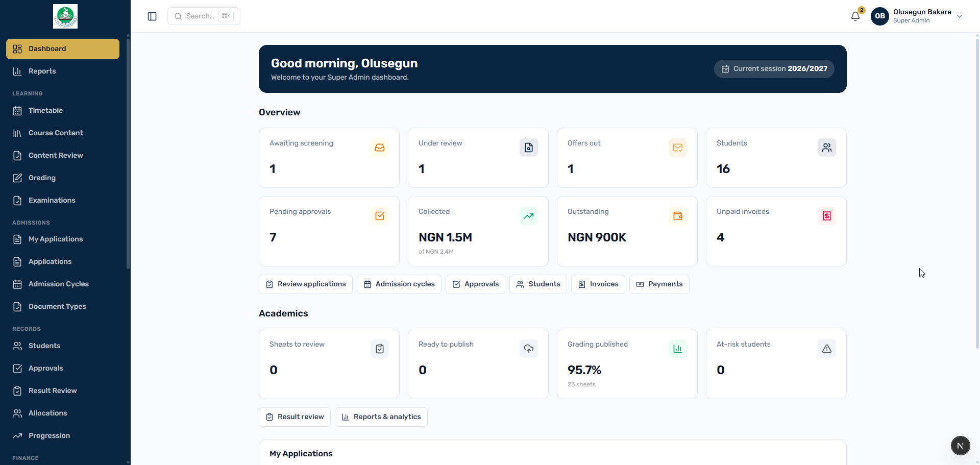The width and height of the screenshot is (980, 465).
Task: Open Course Content in sidebar
Action: tap(63, 133)
